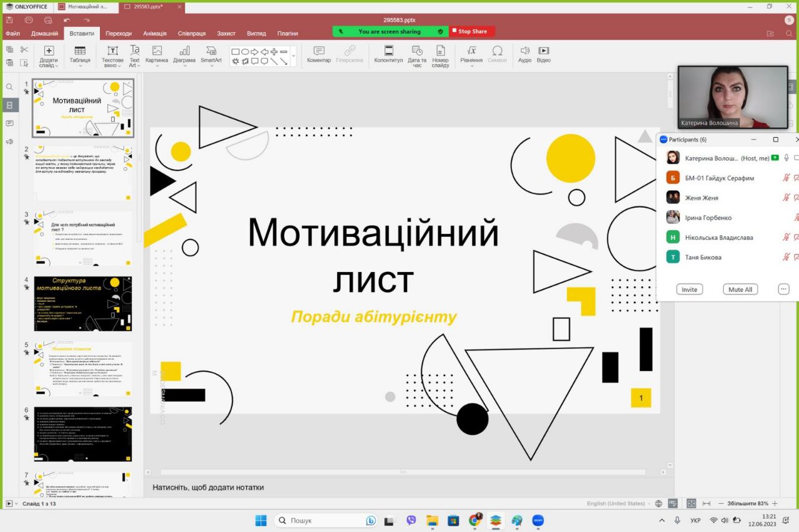Select slide 4 thumbnail Структура мотиваційного листа
Viewport: 799px width, 532px height.
83,304
